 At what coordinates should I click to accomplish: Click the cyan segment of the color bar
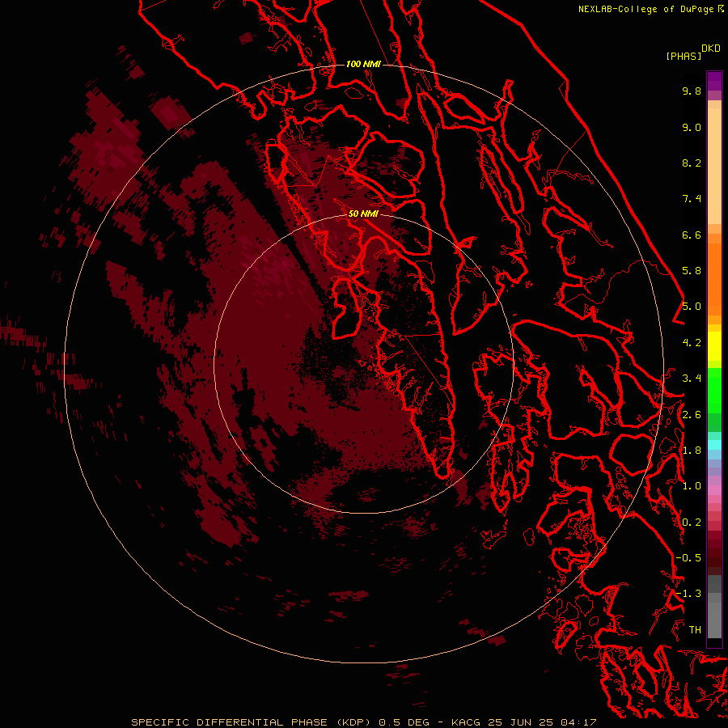click(x=714, y=445)
